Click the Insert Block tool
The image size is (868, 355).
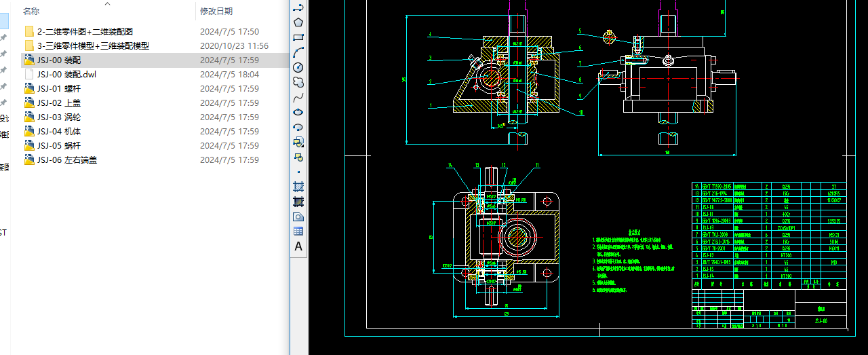pyautogui.click(x=298, y=142)
